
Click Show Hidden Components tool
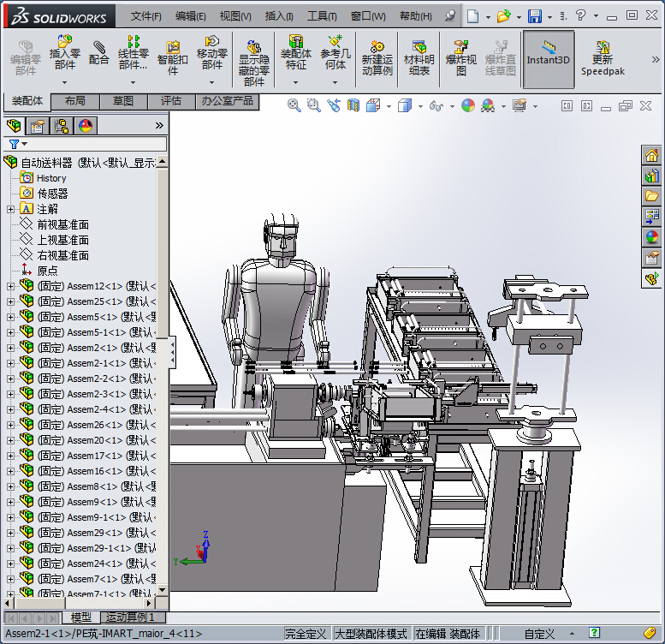(254, 63)
